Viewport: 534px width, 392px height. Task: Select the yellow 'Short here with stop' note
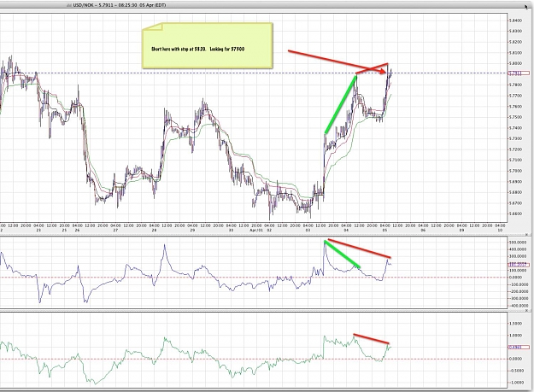(208, 45)
